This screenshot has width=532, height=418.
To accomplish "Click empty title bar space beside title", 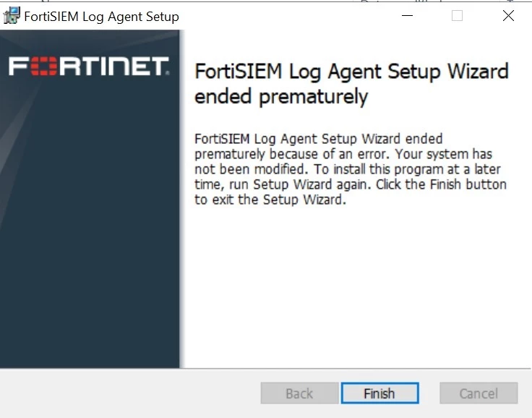I will coord(288,16).
